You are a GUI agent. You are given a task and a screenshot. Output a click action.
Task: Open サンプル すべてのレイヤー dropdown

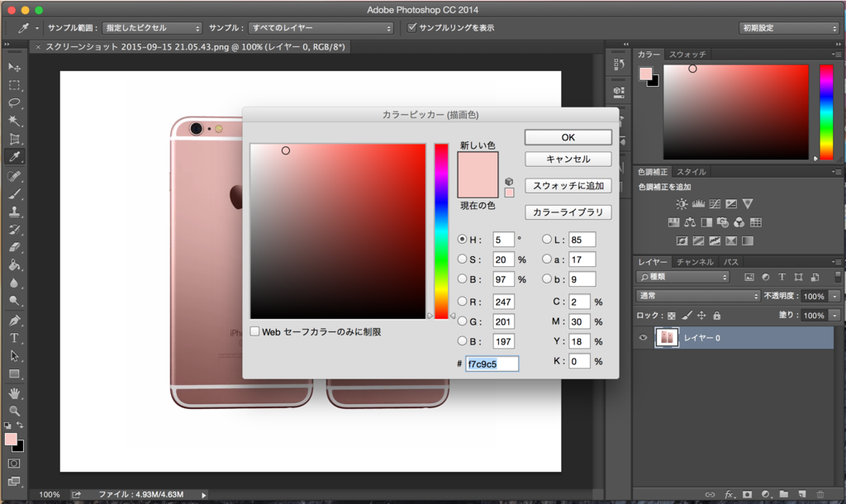(x=321, y=28)
